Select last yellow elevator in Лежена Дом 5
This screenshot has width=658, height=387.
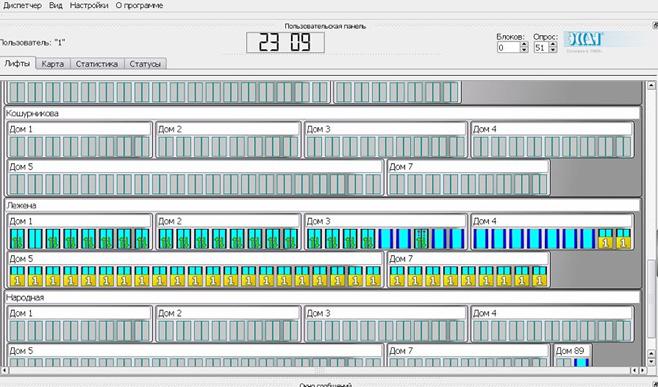tap(373, 276)
